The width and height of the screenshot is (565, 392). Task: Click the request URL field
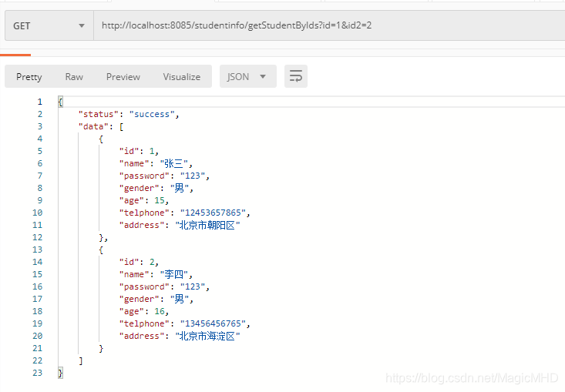click(x=329, y=25)
